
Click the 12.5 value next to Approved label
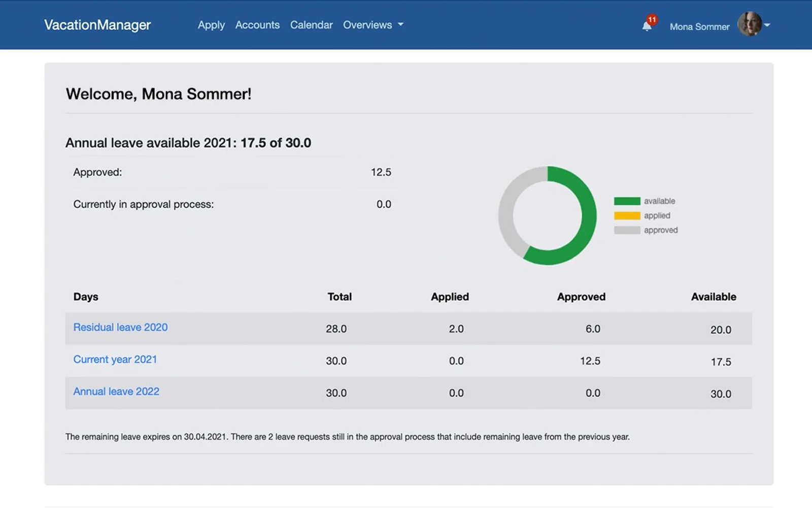click(381, 172)
